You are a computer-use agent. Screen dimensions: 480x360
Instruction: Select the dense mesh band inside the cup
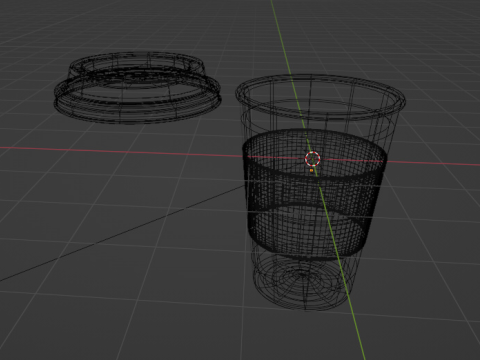pos(315,195)
